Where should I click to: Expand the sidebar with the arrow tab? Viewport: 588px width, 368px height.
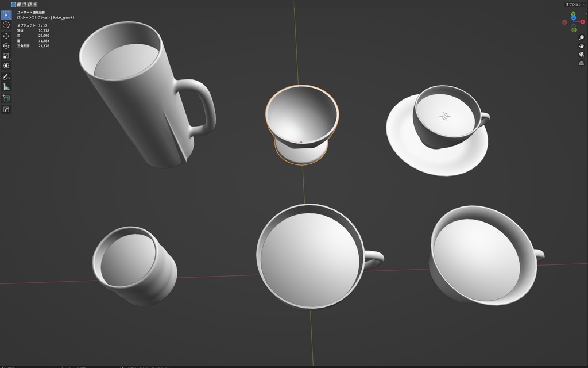(x=586, y=14)
